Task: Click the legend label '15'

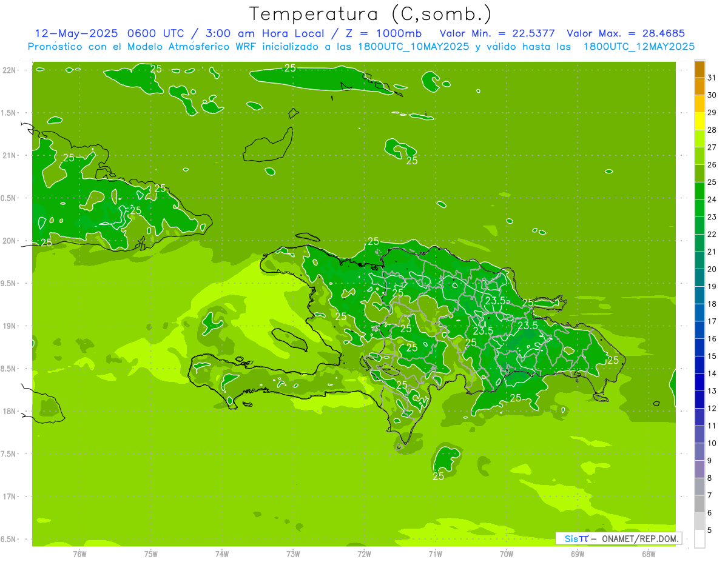Action: (x=712, y=356)
